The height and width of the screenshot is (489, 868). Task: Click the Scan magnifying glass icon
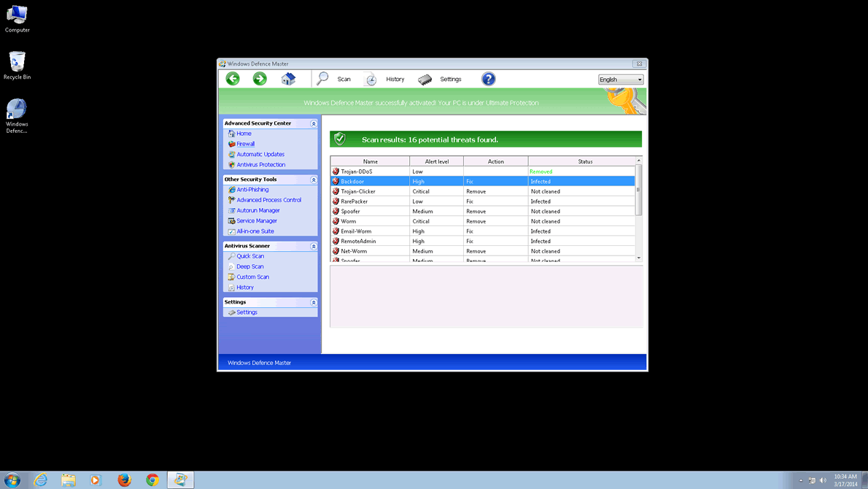point(322,79)
